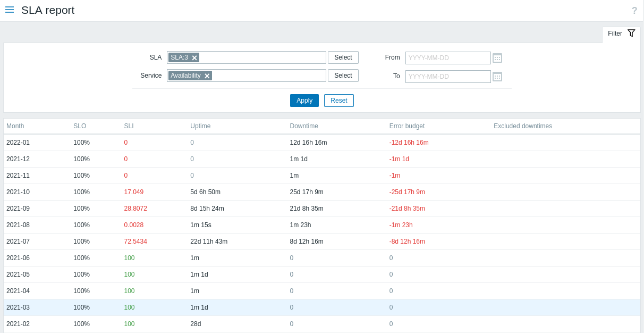Switch to the Filter tab
The image size is (644, 333).
point(621,34)
